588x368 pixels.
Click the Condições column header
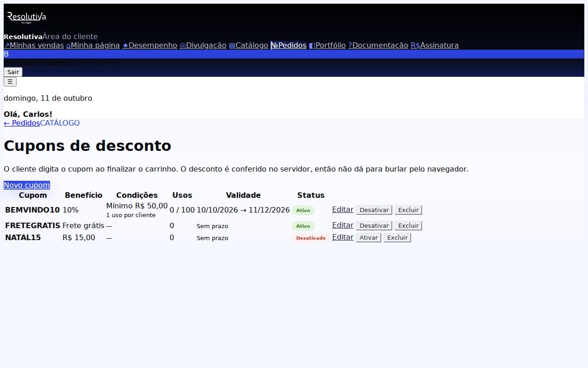(137, 195)
